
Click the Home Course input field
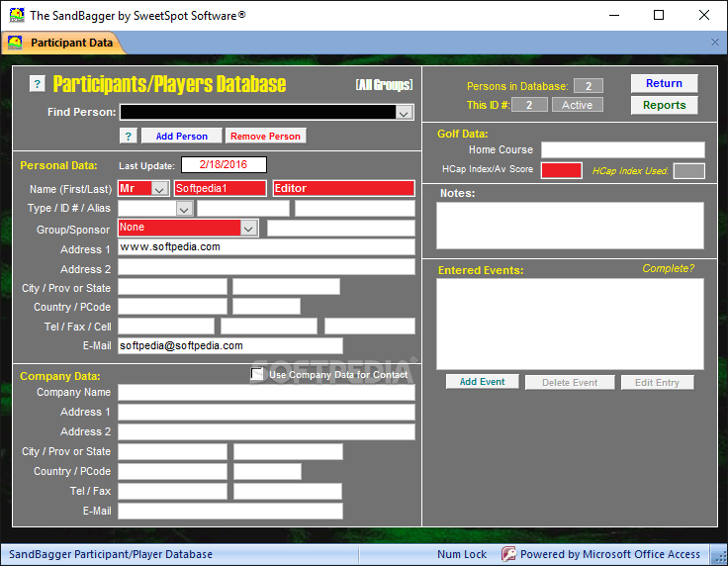622,150
